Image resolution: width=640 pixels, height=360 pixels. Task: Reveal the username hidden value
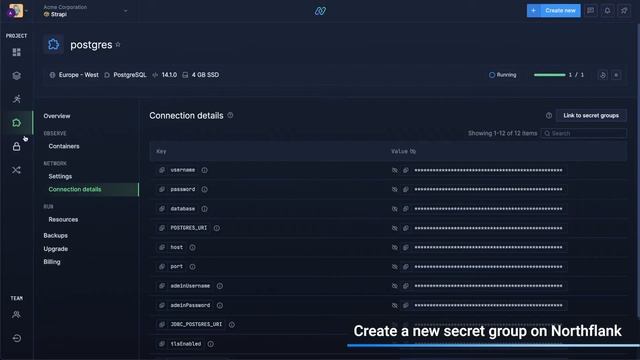(395, 170)
